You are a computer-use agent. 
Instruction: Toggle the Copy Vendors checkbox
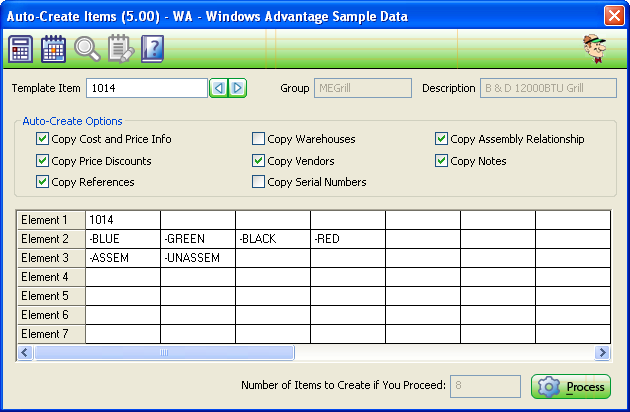pos(259,161)
